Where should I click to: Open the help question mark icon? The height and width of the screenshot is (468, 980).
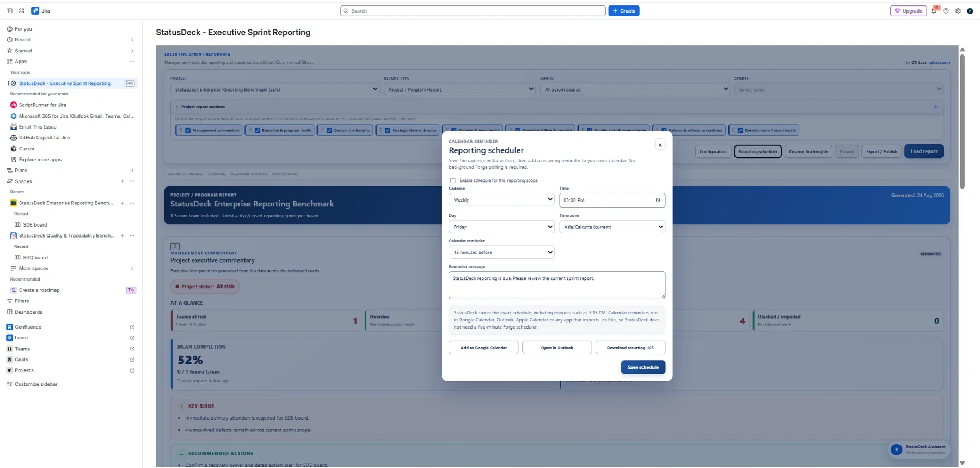pyautogui.click(x=946, y=11)
